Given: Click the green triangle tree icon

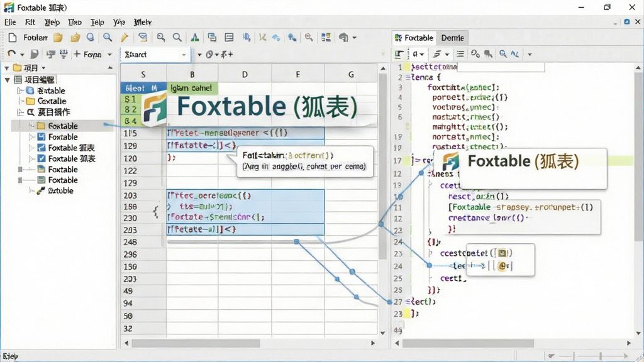Looking at the screenshot, I should coord(195,38).
